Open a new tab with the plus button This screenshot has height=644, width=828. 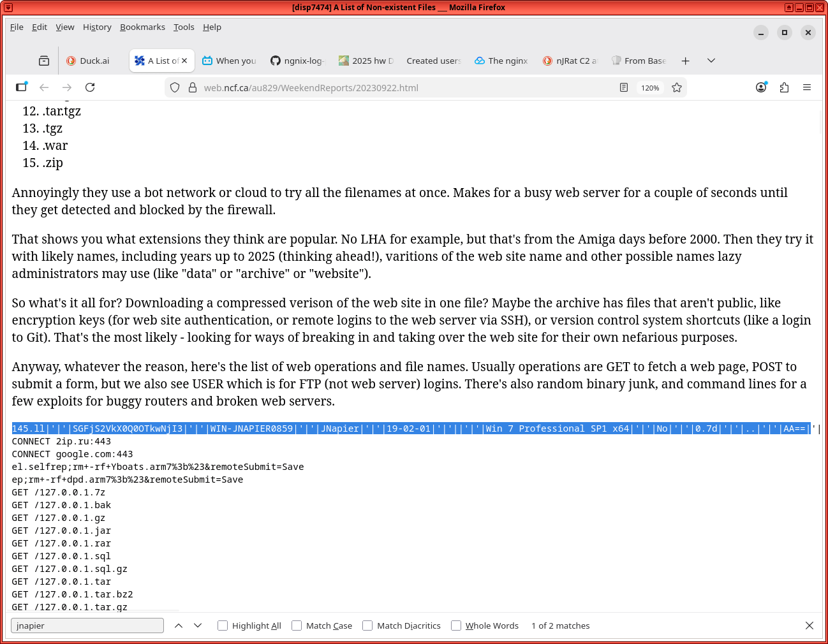click(x=685, y=61)
